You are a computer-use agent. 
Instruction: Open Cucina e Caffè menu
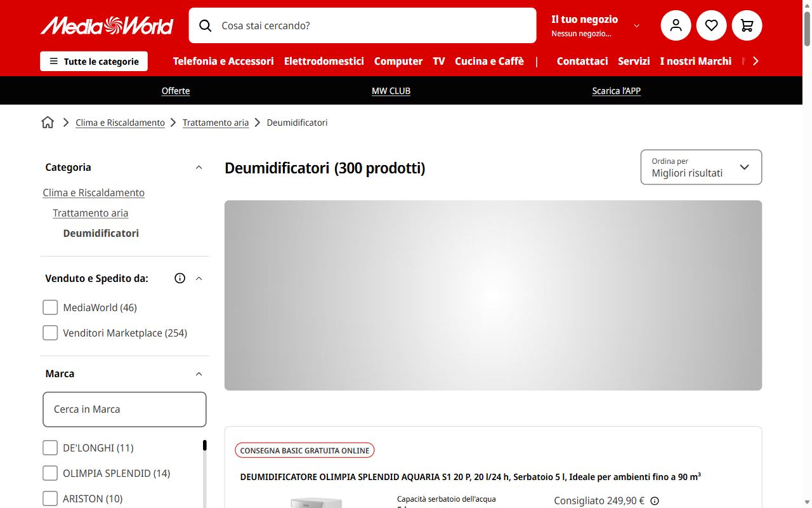[489, 61]
